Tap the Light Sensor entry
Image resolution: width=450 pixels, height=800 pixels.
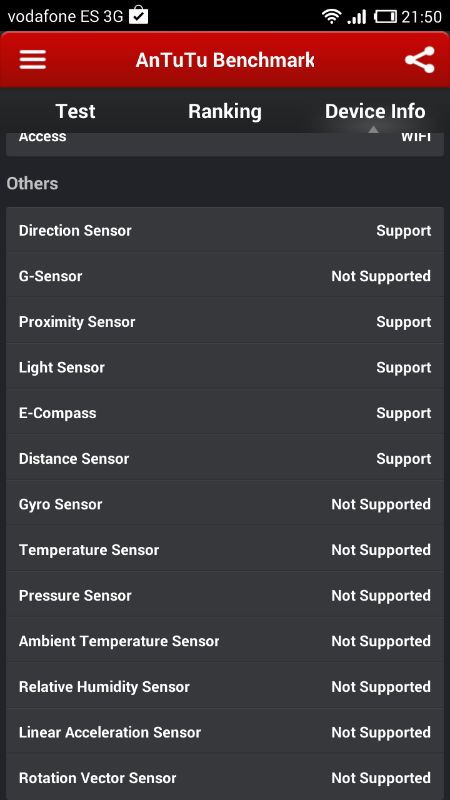(x=225, y=367)
